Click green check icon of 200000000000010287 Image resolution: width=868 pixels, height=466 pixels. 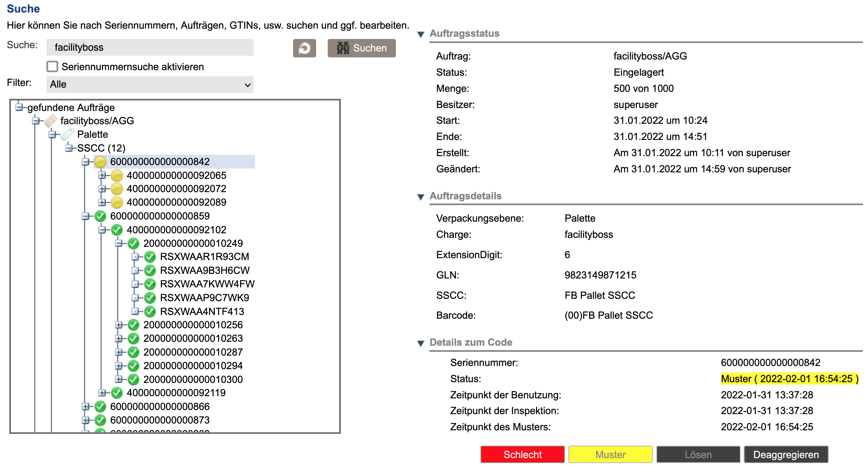pyautogui.click(x=133, y=352)
